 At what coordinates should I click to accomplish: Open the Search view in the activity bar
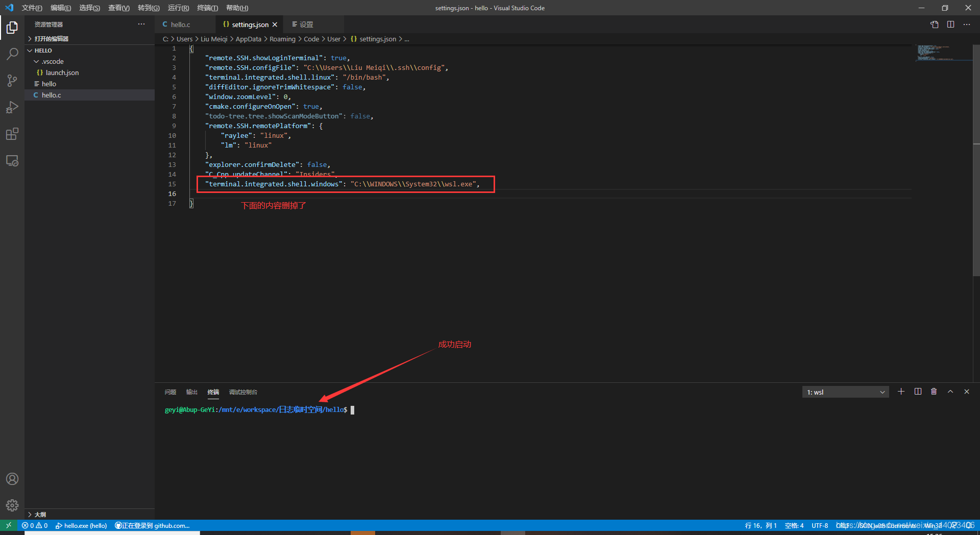pos(12,54)
